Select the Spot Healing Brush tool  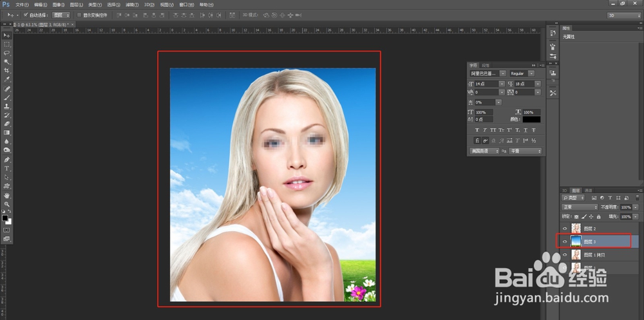6,89
